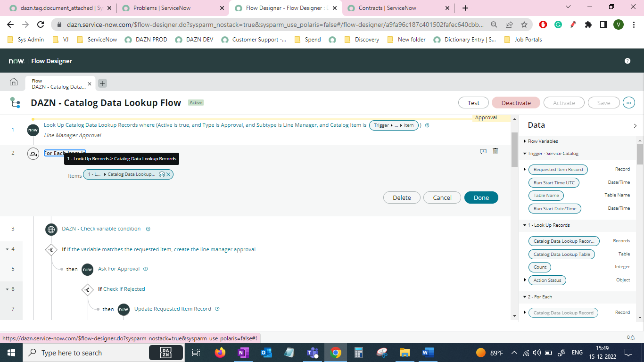Open Firefox from the taskbar

[220, 353]
